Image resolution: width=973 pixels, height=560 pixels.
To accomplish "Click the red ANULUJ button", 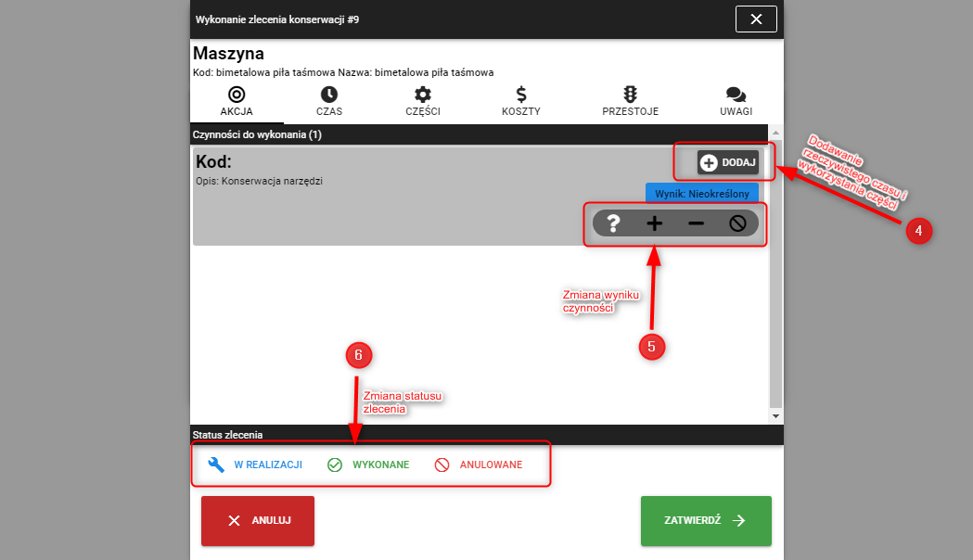I will tap(258, 520).
